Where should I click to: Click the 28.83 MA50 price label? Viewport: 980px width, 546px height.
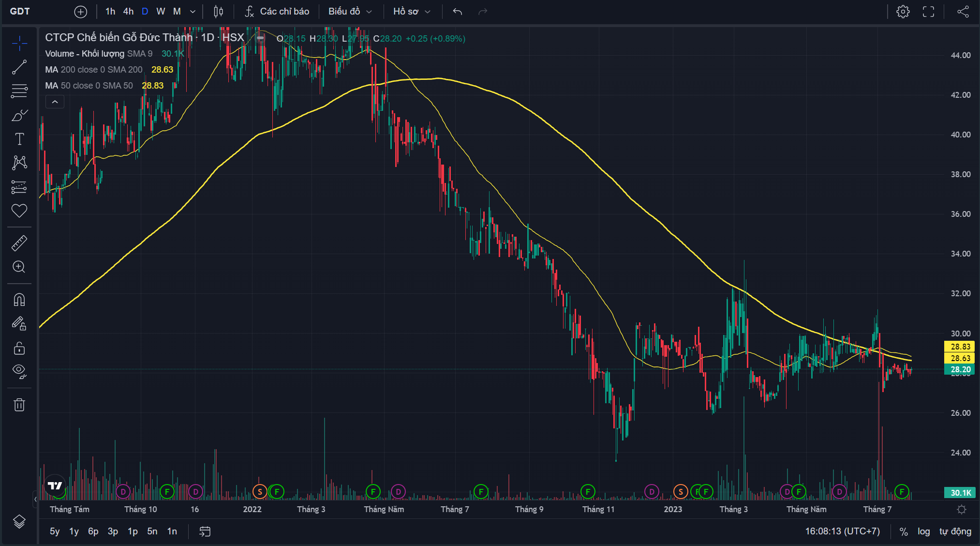(x=960, y=347)
